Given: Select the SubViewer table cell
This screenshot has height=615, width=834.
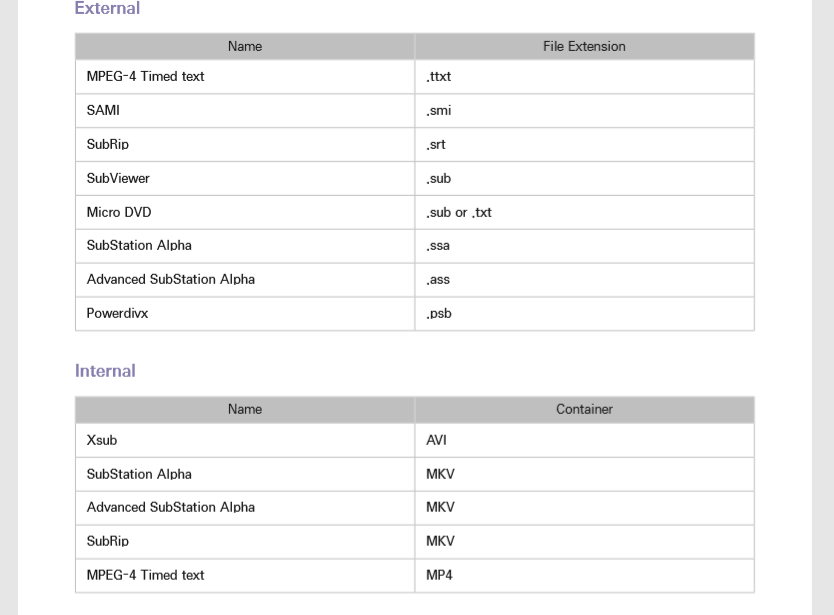Looking at the screenshot, I should 118,179.
